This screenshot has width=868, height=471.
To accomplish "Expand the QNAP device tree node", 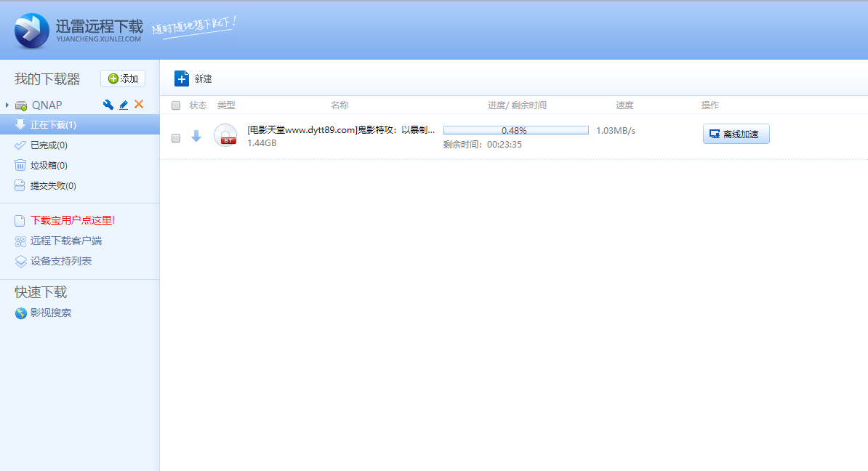I will (7, 105).
